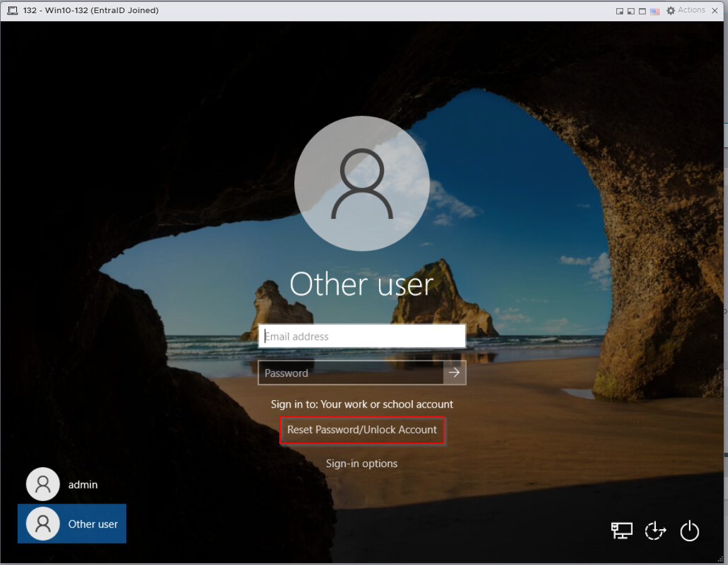728x565 pixels.
Task: Click the resize grip in bottom-right corner
Action: [x=719, y=558]
